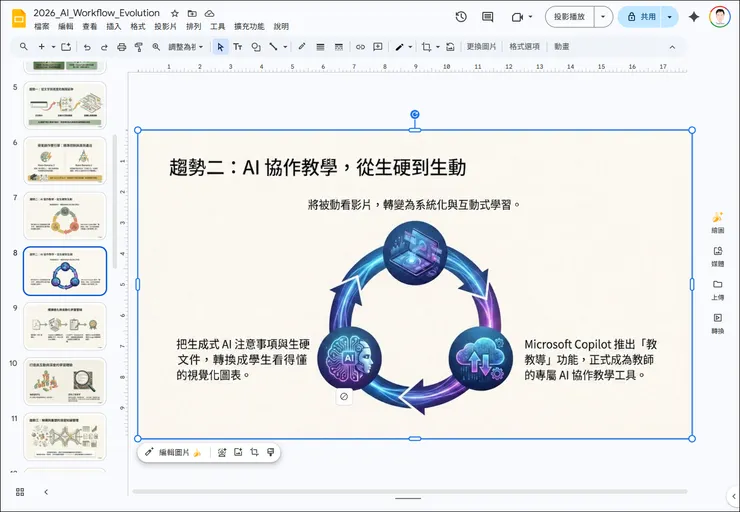Expand the crop mask shape dropdown

(x=437, y=47)
